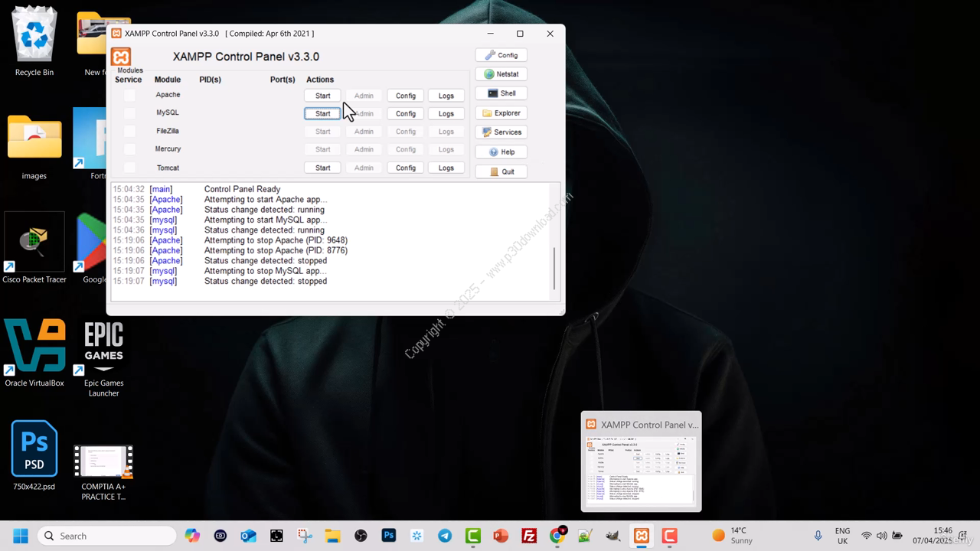The height and width of the screenshot is (551, 980).
Task: Start the MySQL module
Action: [322, 113]
